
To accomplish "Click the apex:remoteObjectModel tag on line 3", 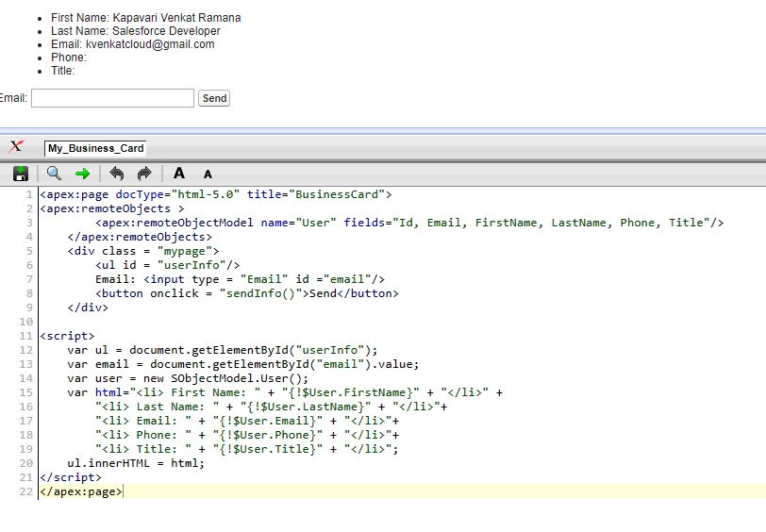I will click(x=175, y=223).
